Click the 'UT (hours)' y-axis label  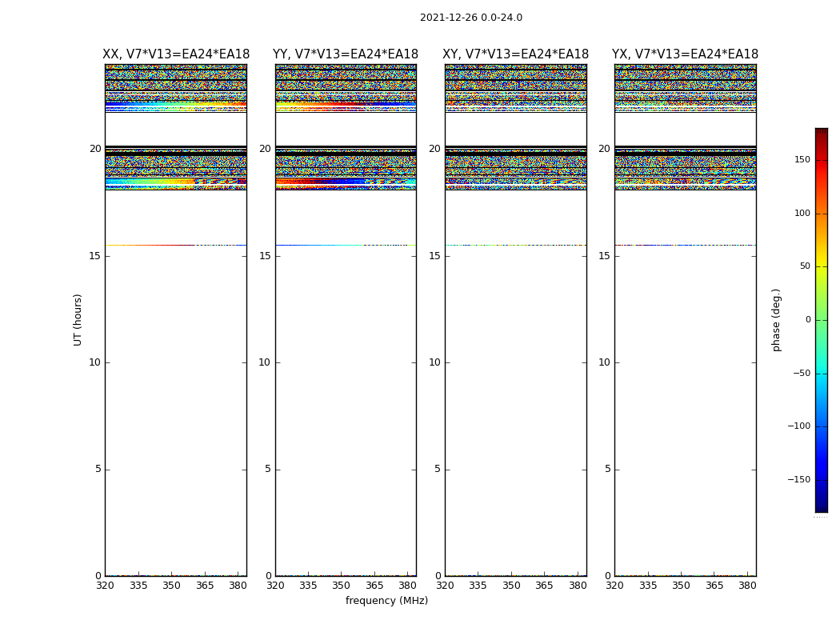tap(78, 319)
